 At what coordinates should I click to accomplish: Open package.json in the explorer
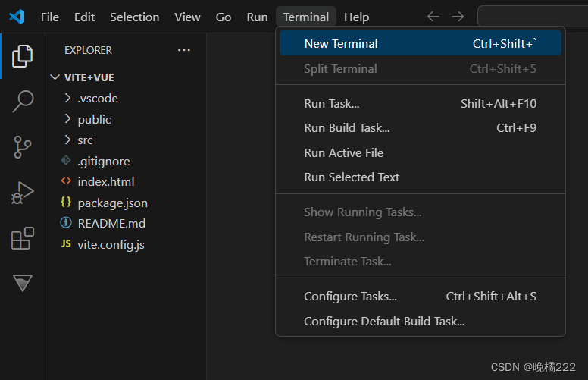pyautogui.click(x=112, y=203)
